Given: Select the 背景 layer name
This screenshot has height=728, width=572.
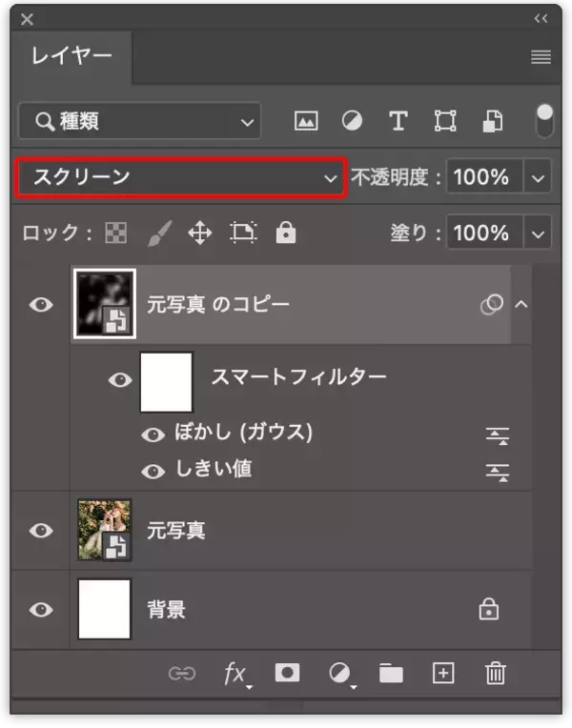Looking at the screenshot, I should point(166,610).
